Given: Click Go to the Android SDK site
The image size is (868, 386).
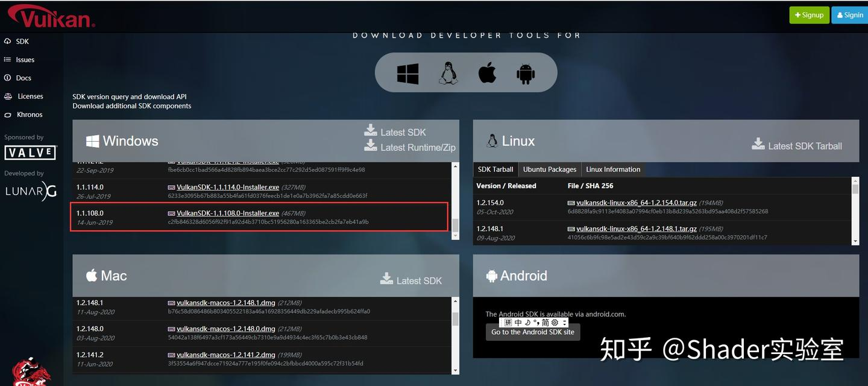Looking at the screenshot, I should [x=533, y=332].
